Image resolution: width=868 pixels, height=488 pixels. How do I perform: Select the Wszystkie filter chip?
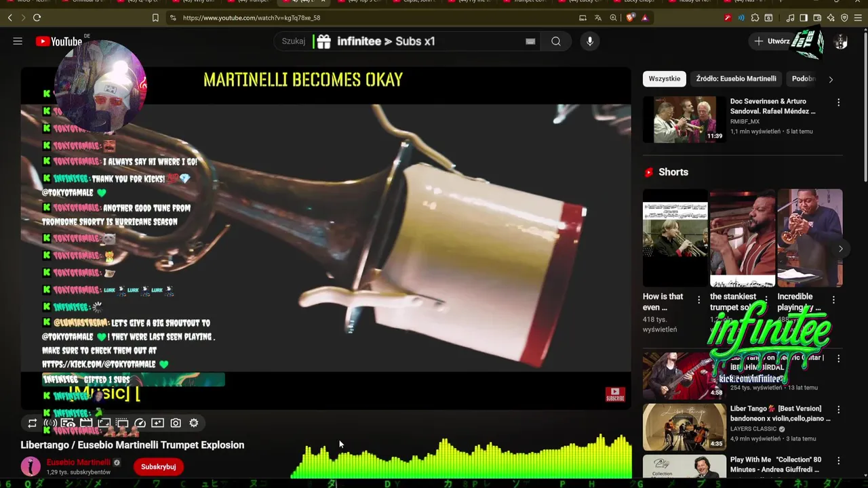pyautogui.click(x=665, y=79)
